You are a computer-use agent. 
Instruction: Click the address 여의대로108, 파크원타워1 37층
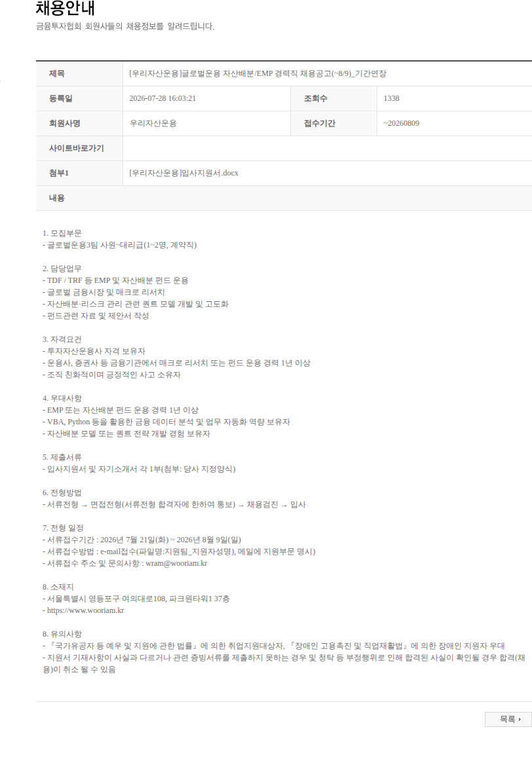176,599
